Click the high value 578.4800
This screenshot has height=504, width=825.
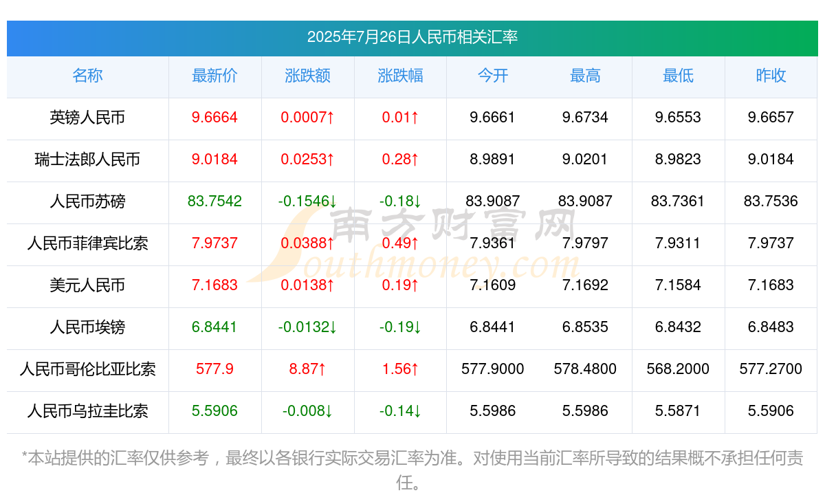pos(586,369)
